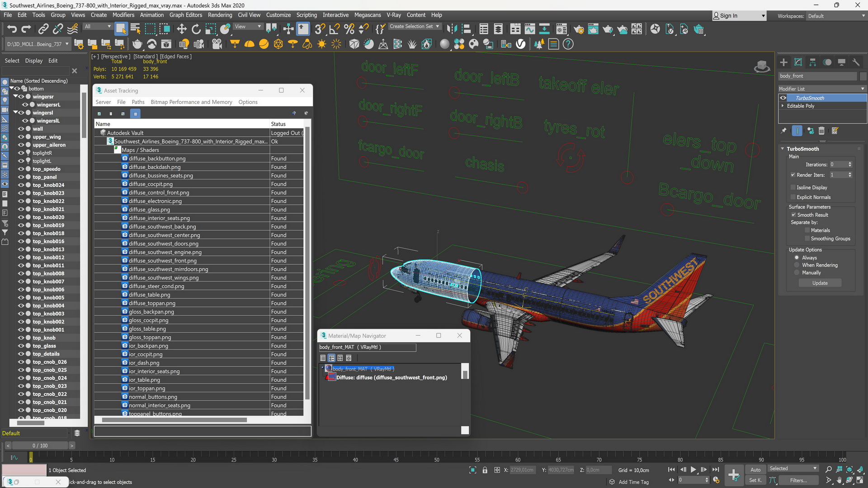Open the Motion command panel tab
The width and height of the screenshot is (868, 488).
tap(827, 62)
